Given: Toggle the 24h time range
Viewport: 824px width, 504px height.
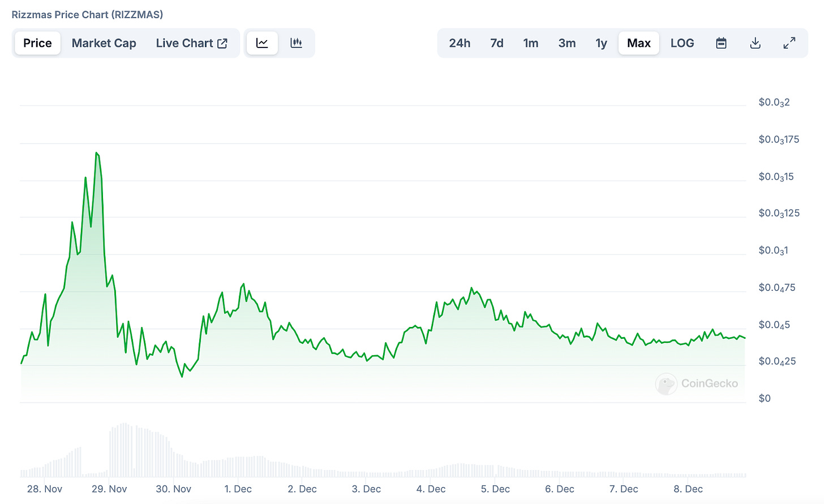Looking at the screenshot, I should pyautogui.click(x=460, y=42).
